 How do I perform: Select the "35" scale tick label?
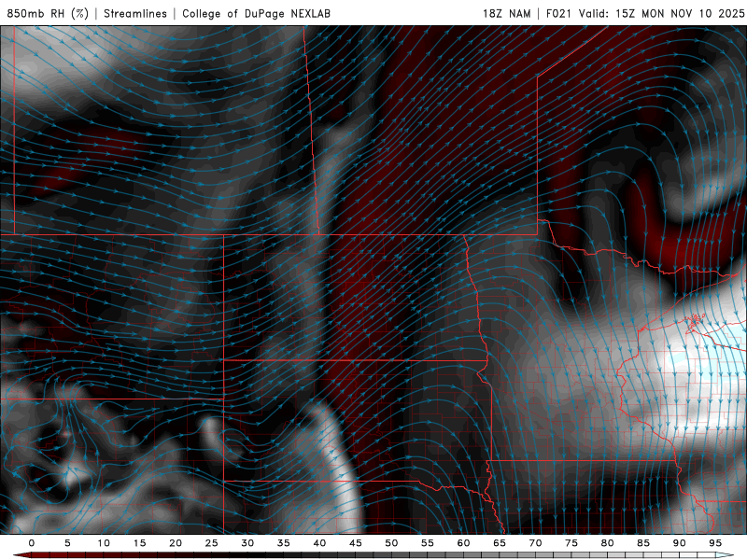tap(284, 543)
